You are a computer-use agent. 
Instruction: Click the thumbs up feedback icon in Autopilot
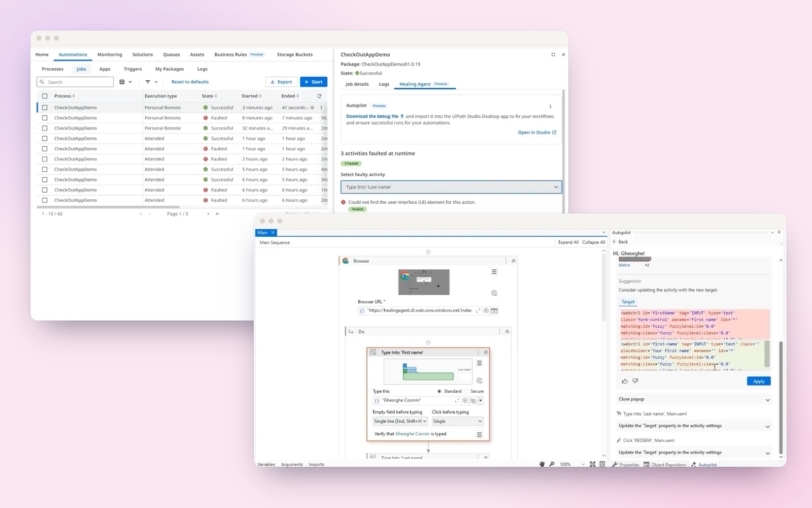(x=625, y=381)
